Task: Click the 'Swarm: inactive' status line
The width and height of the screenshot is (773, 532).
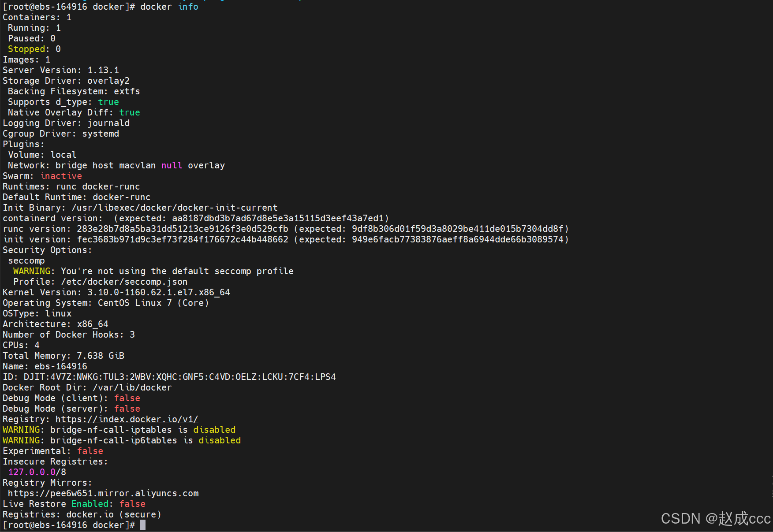Action: (42, 176)
